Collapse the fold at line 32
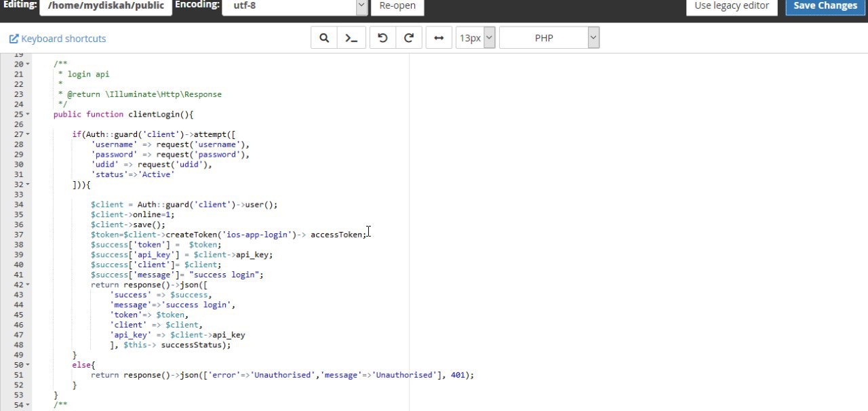868x411 pixels. 28,184
